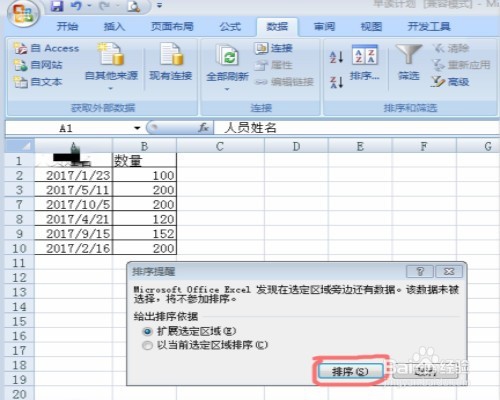Open print preview from the quick access toolbar

133,6
